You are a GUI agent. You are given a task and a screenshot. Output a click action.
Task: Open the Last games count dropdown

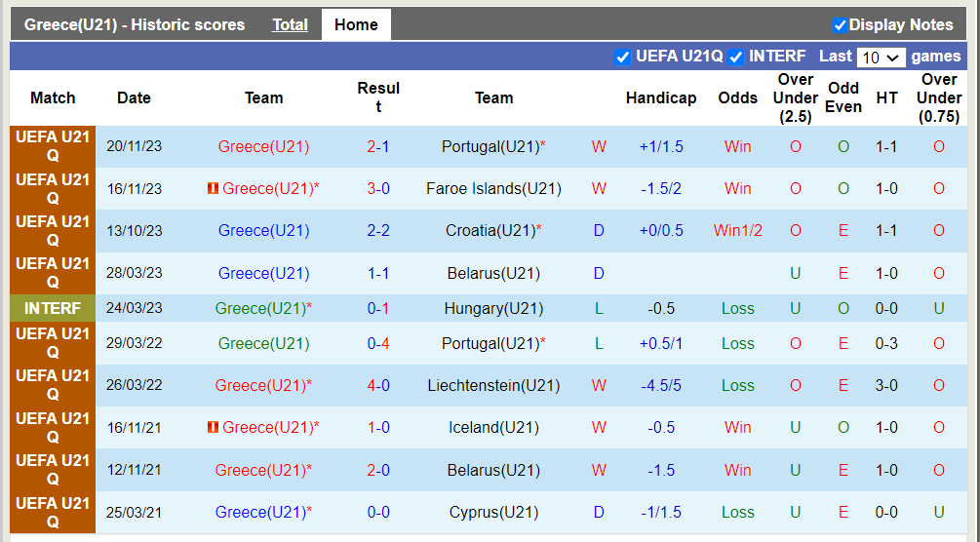(x=882, y=58)
